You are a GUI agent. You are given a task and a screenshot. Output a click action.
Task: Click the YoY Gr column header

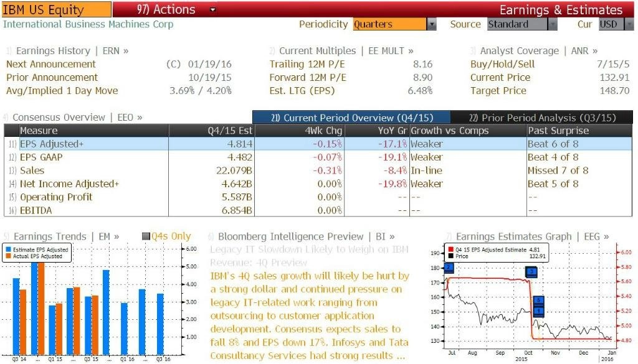377,131
